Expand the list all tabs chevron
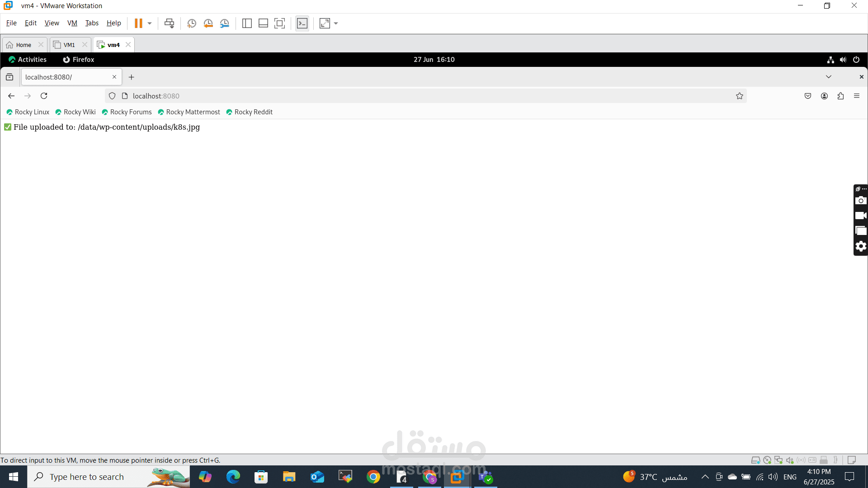868x488 pixels. point(829,77)
